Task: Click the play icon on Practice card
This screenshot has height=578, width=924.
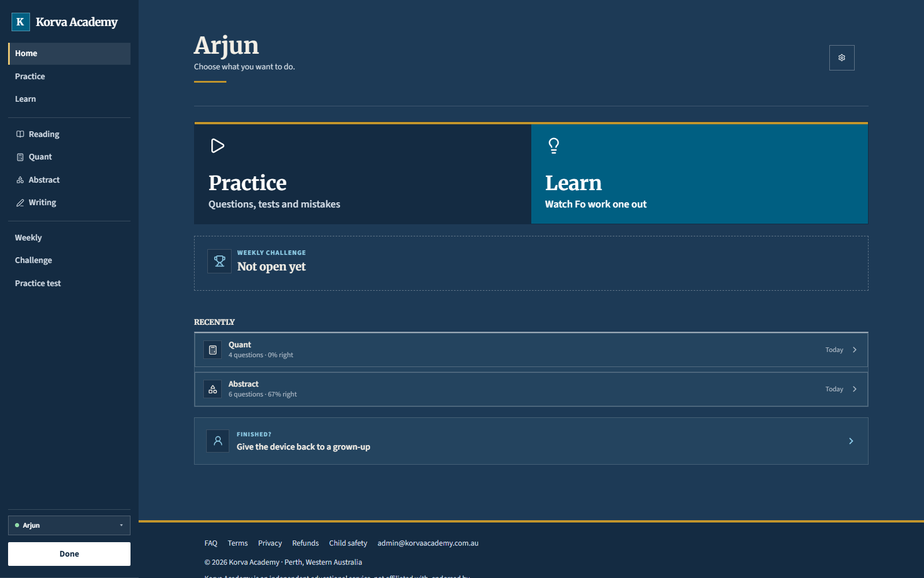Action: tap(217, 146)
